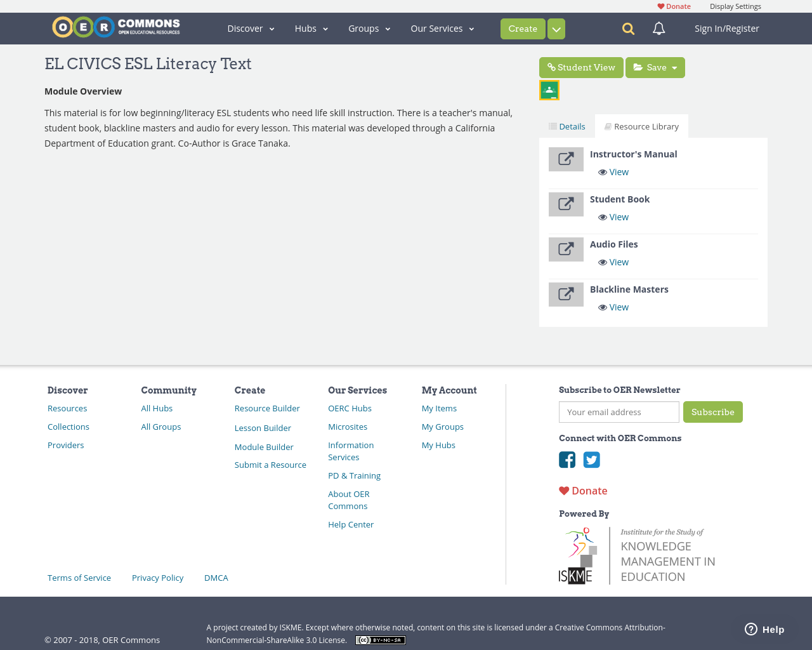Click the red heart Donate link in footer

click(x=583, y=491)
